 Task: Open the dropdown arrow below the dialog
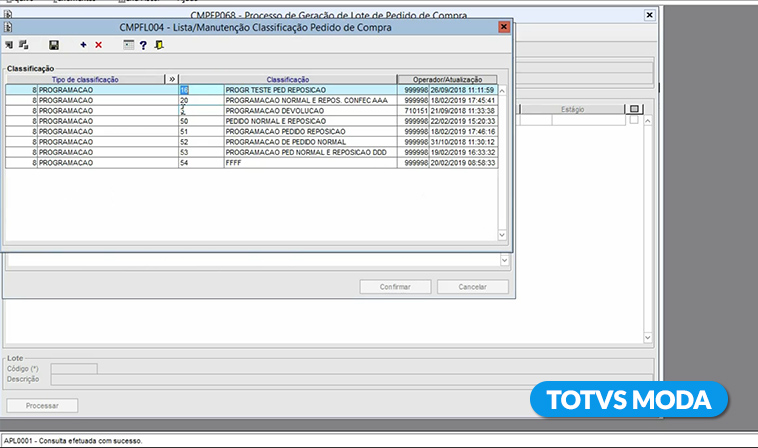point(503,260)
